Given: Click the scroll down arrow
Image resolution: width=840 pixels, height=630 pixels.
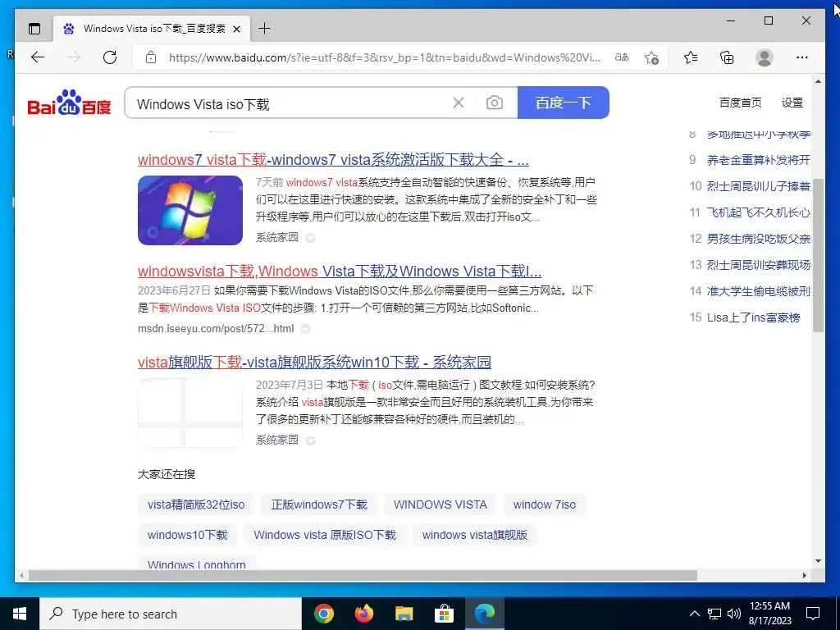Looking at the screenshot, I should point(818,561).
